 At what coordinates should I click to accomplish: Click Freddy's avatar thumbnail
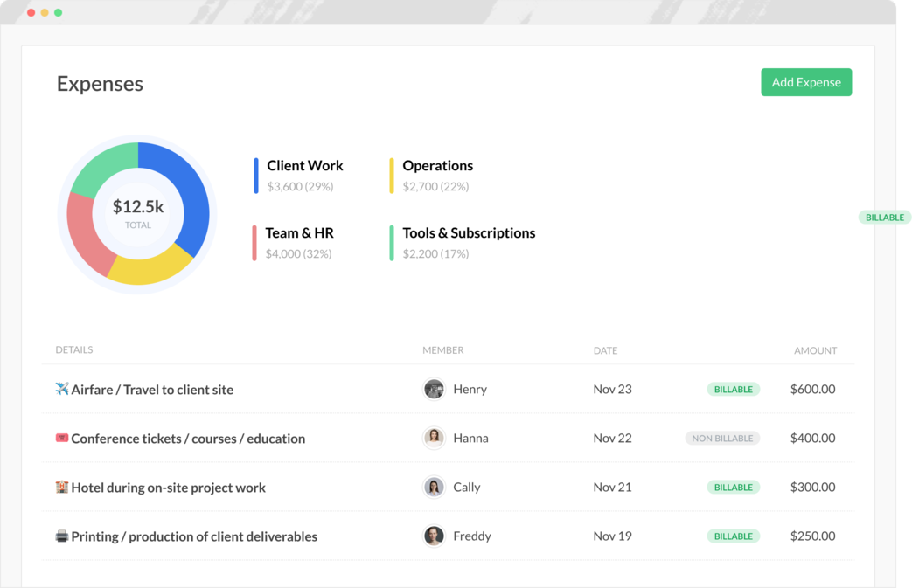coord(434,536)
